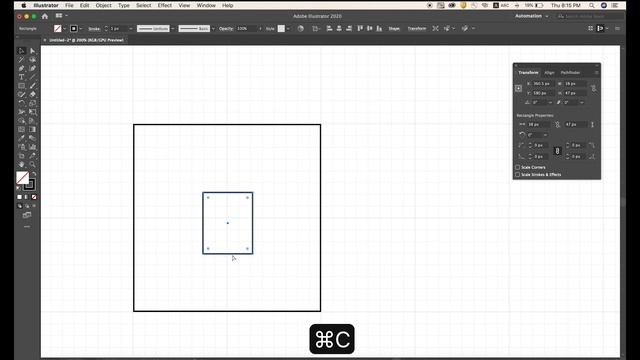The height and width of the screenshot is (360, 640).
Task: Click the Transform button in control bar
Action: 417,29
